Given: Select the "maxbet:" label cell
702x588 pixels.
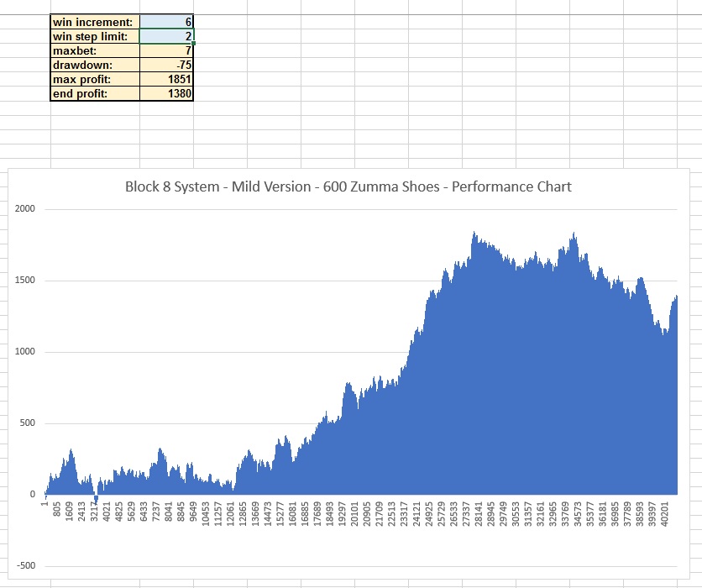Looking at the screenshot, I should [x=95, y=50].
